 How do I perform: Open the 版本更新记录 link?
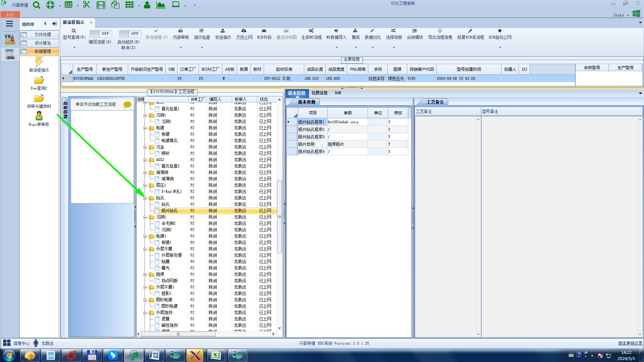click(x=630, y=343)
